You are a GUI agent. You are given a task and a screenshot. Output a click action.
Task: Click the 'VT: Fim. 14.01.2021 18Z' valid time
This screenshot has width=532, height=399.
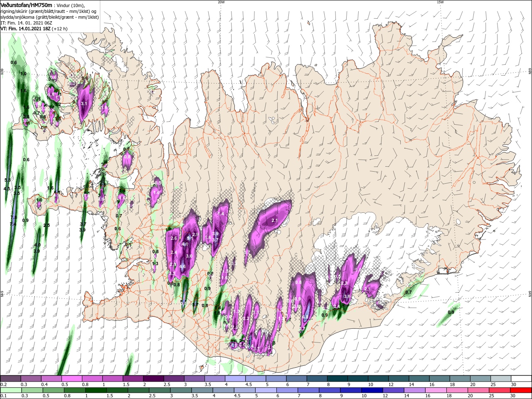26,29
